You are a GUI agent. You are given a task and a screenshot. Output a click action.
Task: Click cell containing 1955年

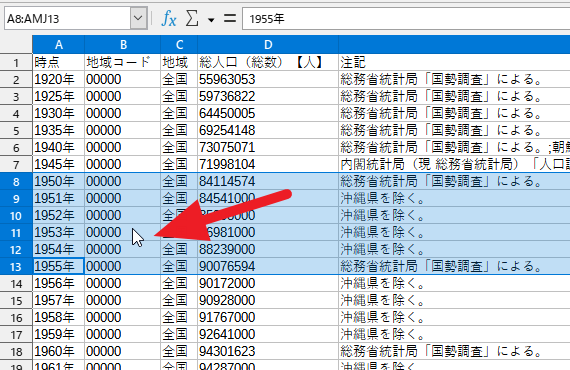pos(59,266)
